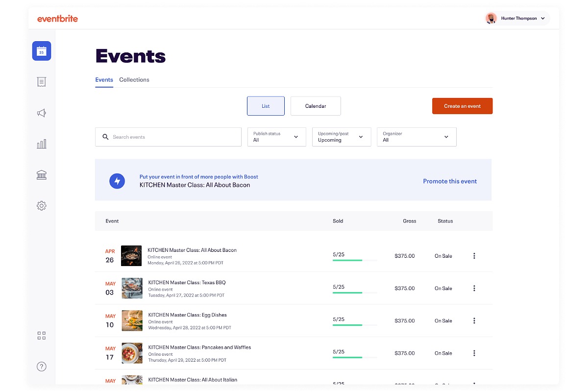Click the search magnifier icon
The image size is (588, 392).
[105, 137]
